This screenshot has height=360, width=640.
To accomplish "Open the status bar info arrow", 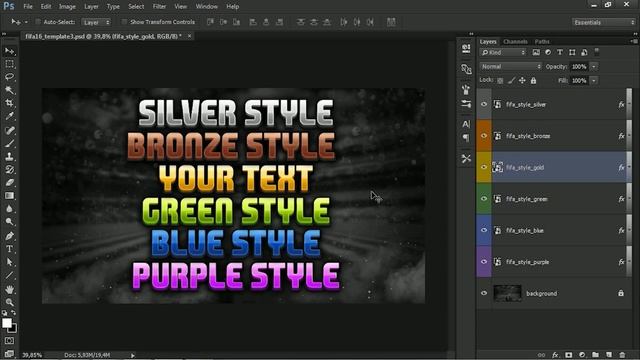I will click(133, 355).
